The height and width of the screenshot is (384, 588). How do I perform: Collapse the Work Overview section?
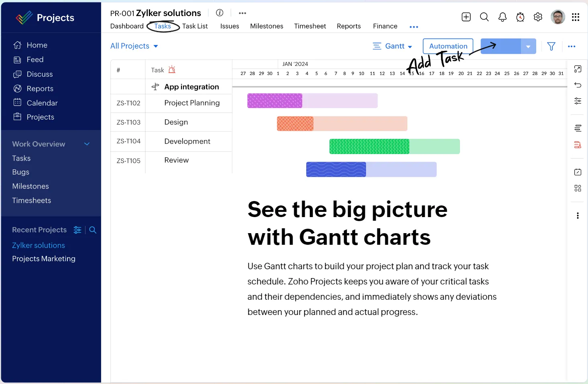(x=87, y=144)
